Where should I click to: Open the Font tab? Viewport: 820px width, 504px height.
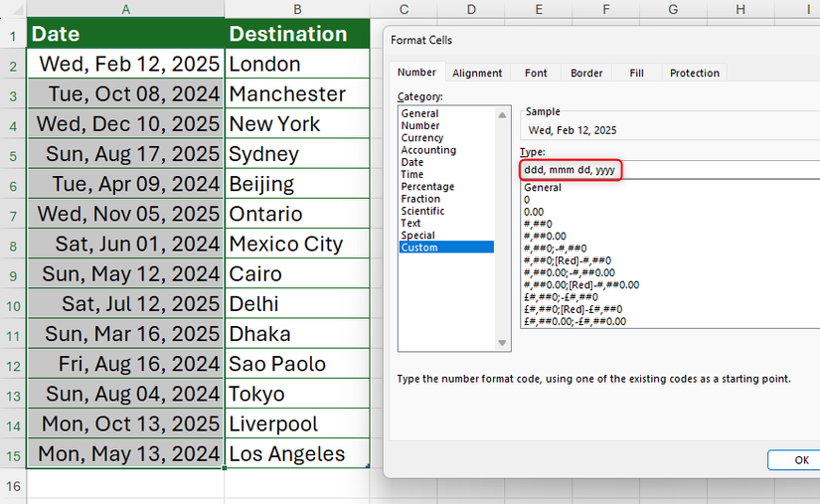tap(536, 73)
